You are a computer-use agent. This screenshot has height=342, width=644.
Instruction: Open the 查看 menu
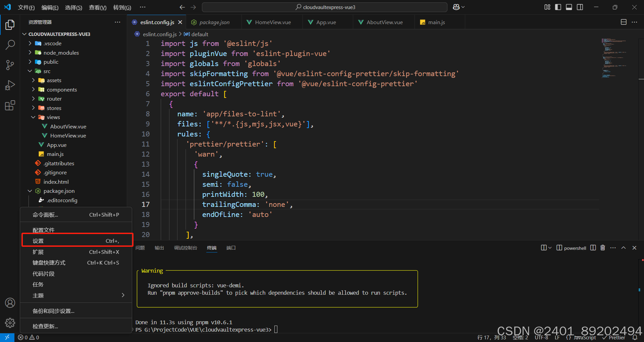97,7
